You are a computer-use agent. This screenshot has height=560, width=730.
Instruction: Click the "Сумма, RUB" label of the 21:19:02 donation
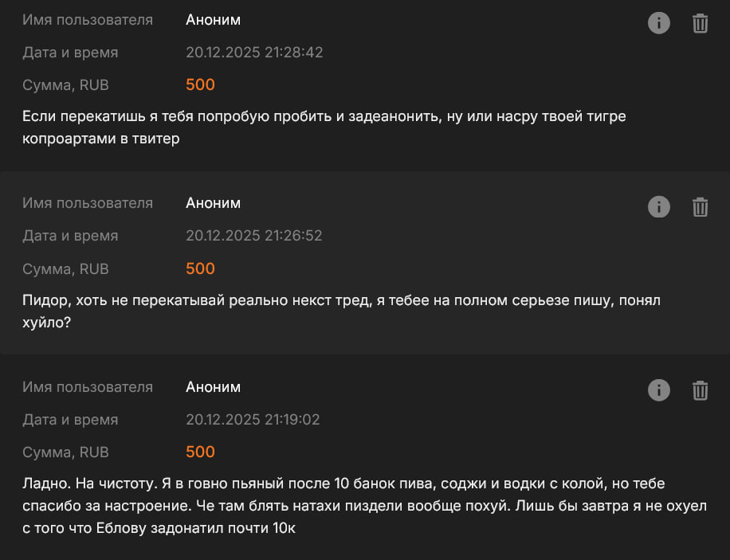[65, 452]
